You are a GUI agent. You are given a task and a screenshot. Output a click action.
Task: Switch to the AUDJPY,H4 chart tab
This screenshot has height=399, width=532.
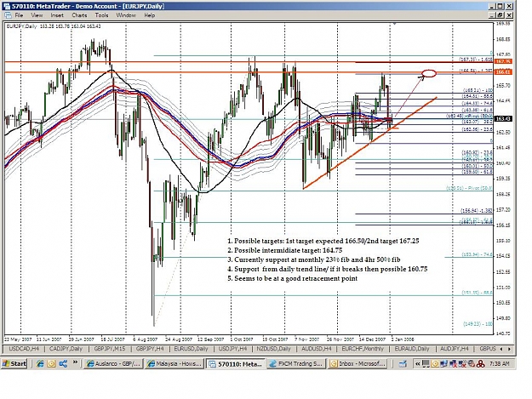pos(454,349)
